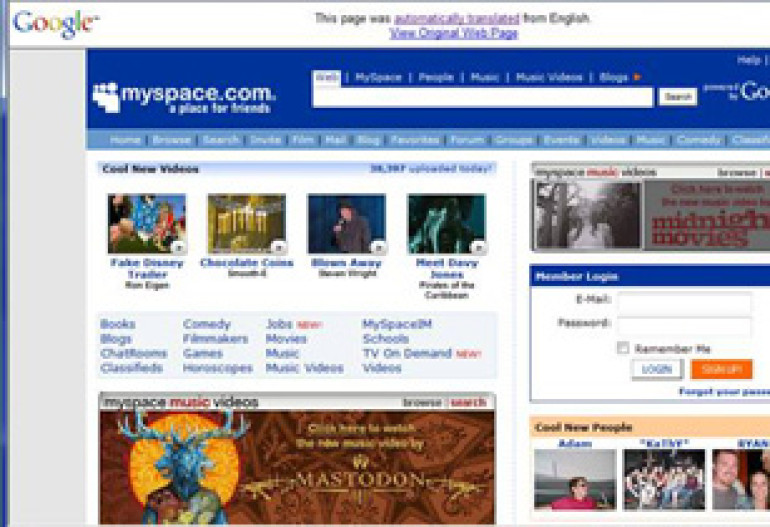Image resolution: width=770 pixels, height=527 pixels.
Task: Open the Chat Rooms category link
Action: (x=134, y=353)
